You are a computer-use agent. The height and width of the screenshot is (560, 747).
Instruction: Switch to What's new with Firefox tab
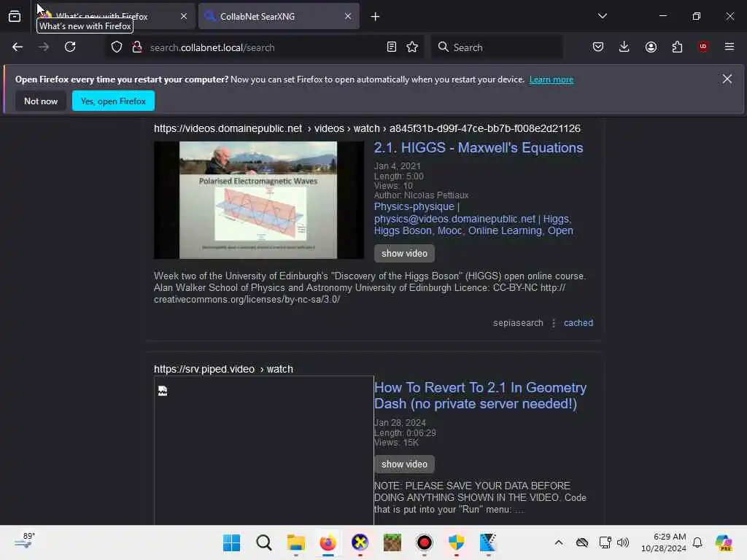115,16
